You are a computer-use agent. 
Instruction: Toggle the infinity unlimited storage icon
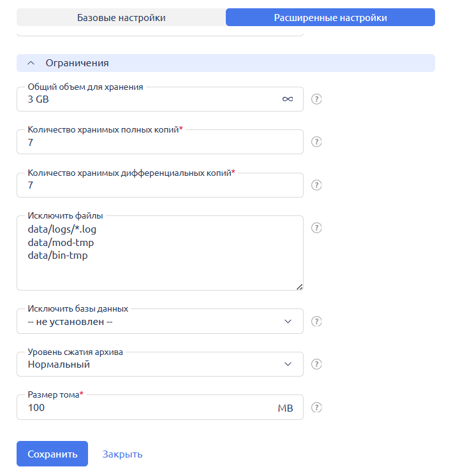pos(288,99)
